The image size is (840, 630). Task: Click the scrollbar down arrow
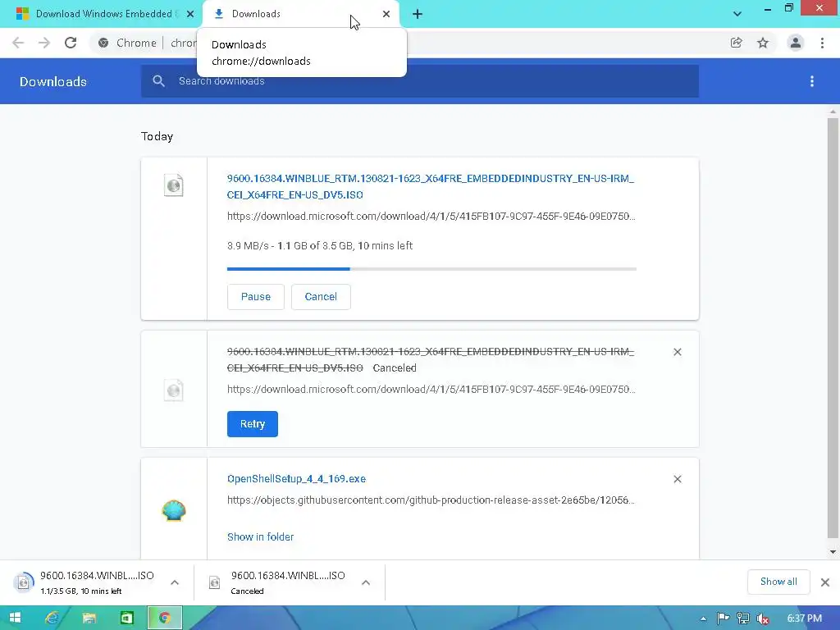click(833, 552)
